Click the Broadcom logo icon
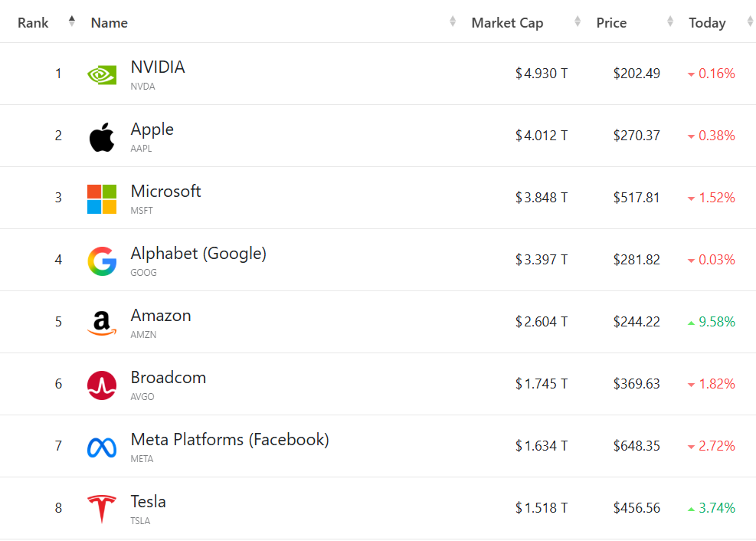Screen dimensions: 756x541 pos(102,385)
